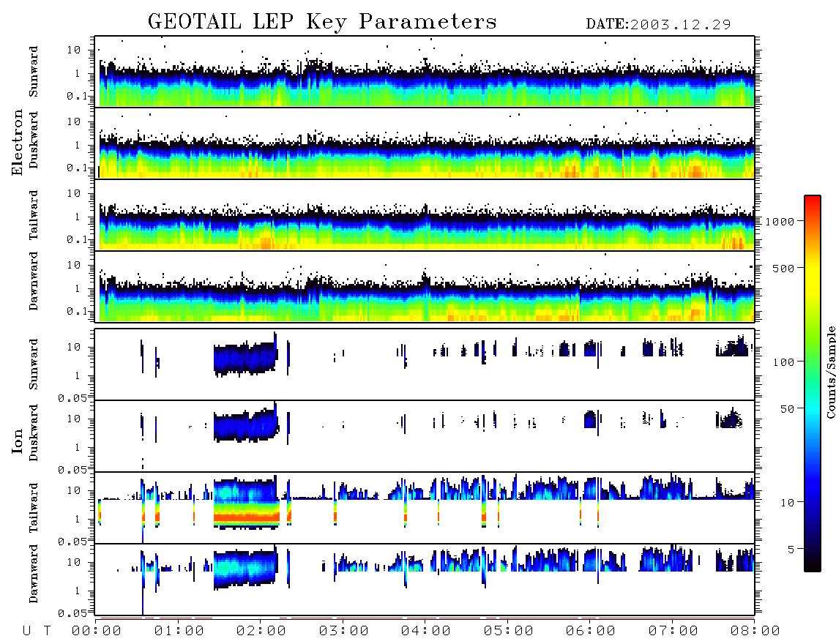The image size is (836, 644).
Task: Click the 'DATE:2003.12.29' label
Action: pyautogui.click(x=658, y=24)
